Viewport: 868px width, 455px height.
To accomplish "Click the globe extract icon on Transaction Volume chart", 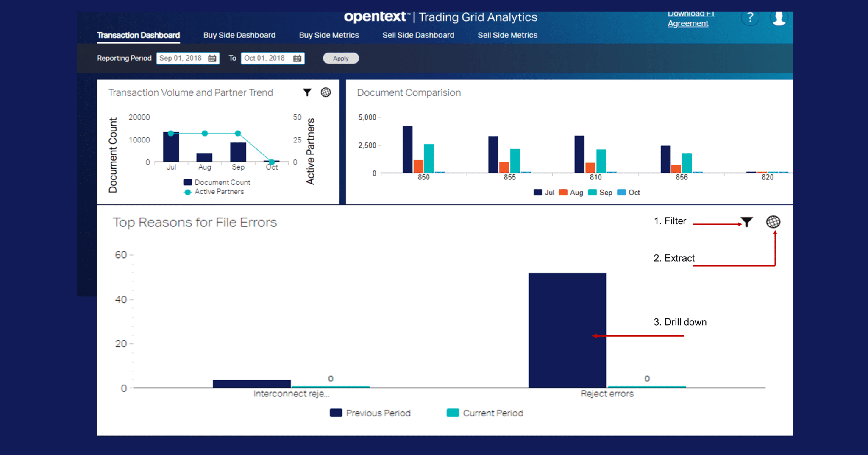I will (x=325, y=92).
